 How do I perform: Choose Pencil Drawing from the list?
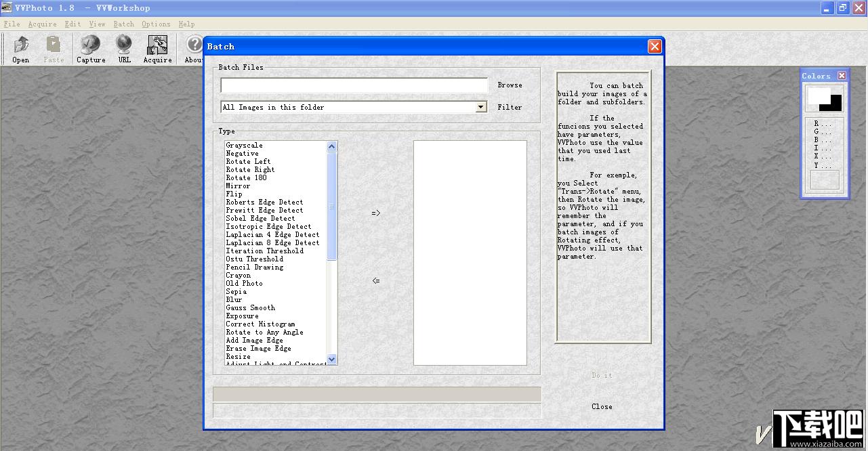(254, 267)
